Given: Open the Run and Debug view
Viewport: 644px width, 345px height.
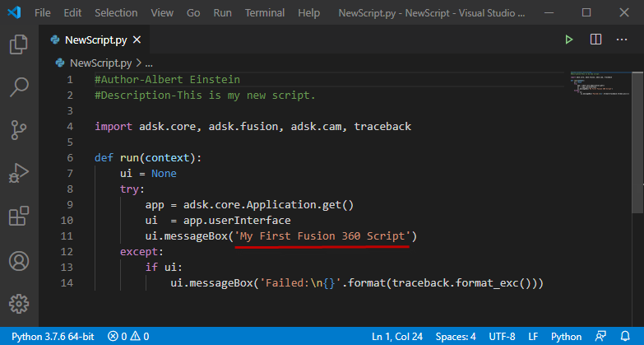Looking at the screenshot, I should coord(19,173).
